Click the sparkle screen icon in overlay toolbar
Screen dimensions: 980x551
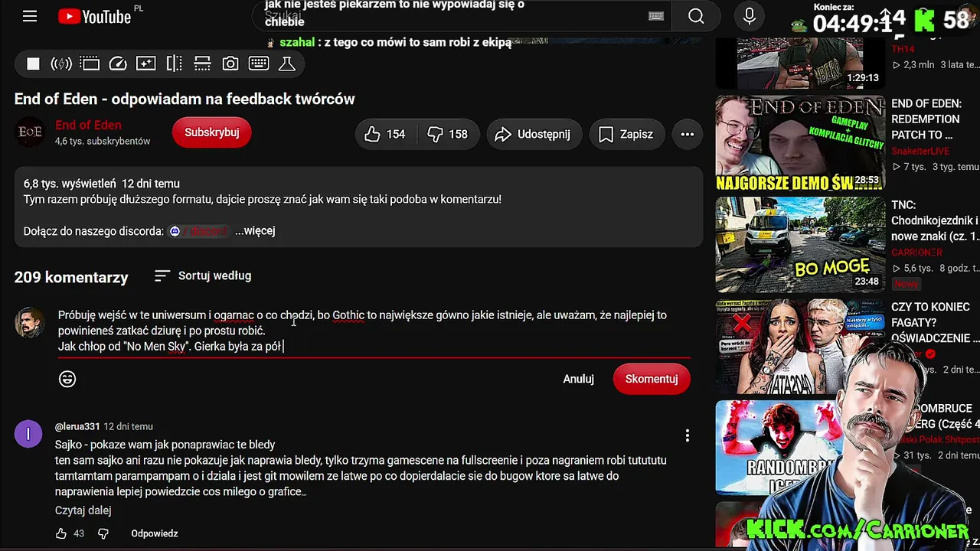[146, 64]
